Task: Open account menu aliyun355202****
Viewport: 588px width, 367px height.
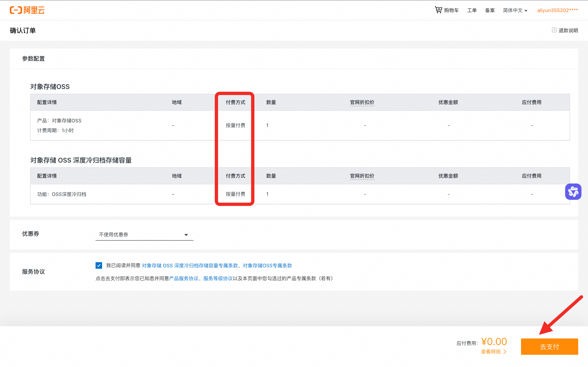Action: coord(557,10)
